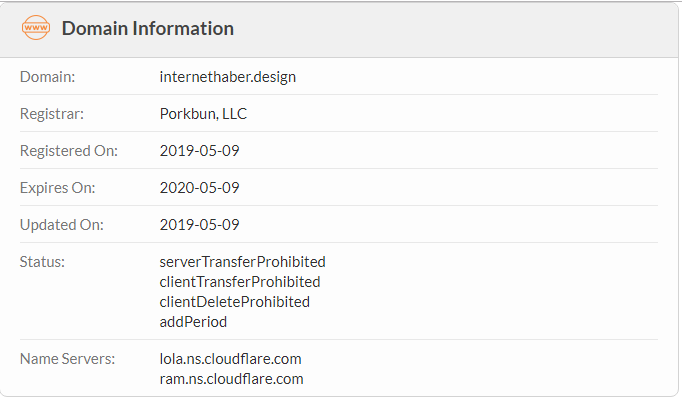Viewport: 682px width, 410px height.
Task: Click lola.ns.cloudflare.com name server
Action: pyautogui.click(x=230, y=359)
